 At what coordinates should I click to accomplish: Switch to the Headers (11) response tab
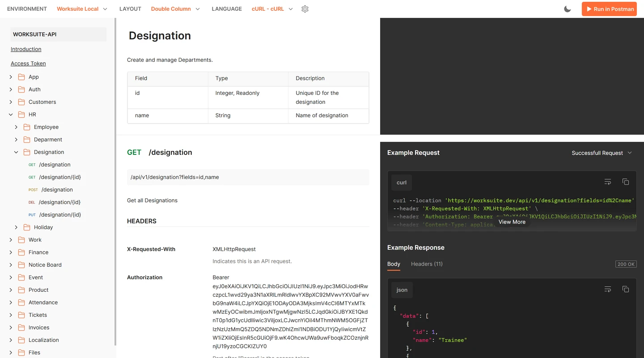tap(427, 264)
